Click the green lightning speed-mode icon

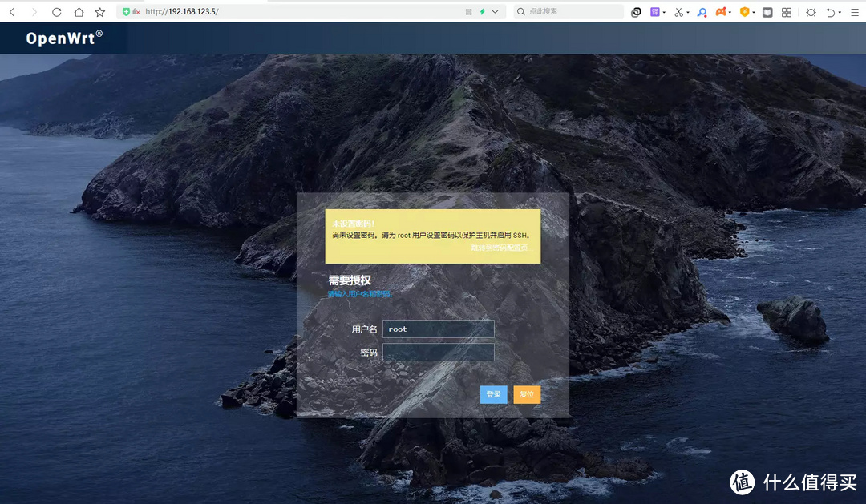coord(482,11)
